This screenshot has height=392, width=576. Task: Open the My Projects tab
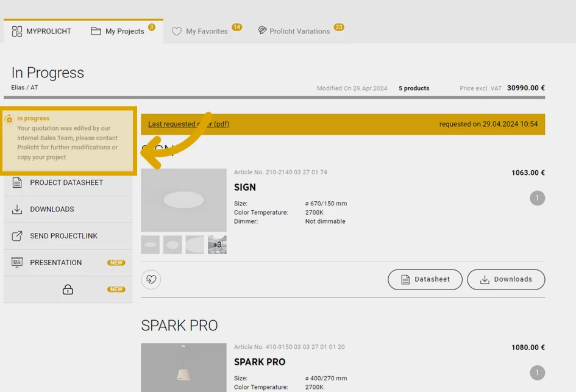(124, 32)
